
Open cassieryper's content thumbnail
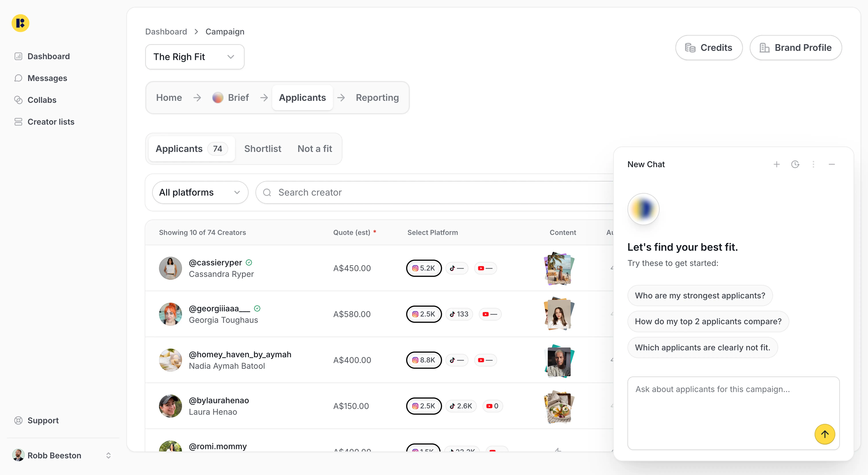559,268
